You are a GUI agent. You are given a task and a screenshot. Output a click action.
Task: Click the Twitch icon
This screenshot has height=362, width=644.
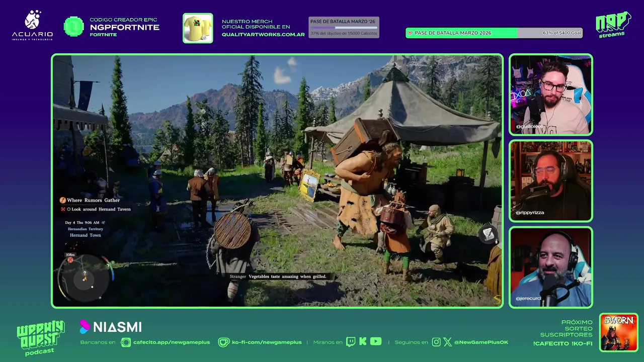point(351,342)
